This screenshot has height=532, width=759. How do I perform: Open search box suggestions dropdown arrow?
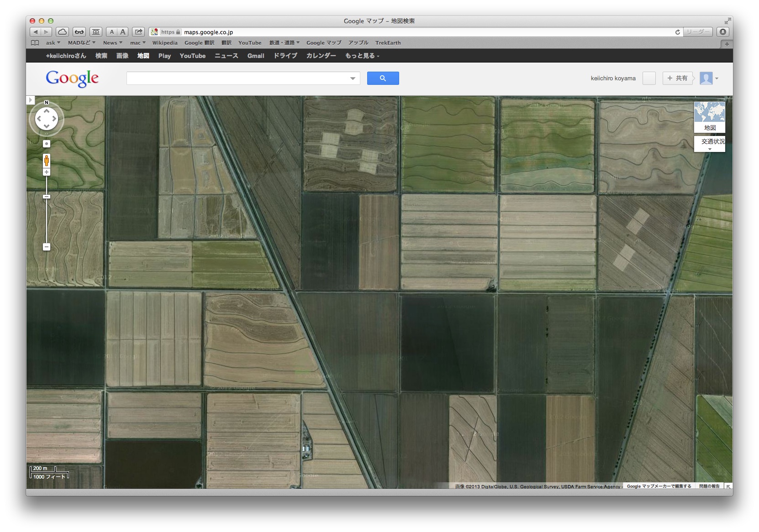353,78
